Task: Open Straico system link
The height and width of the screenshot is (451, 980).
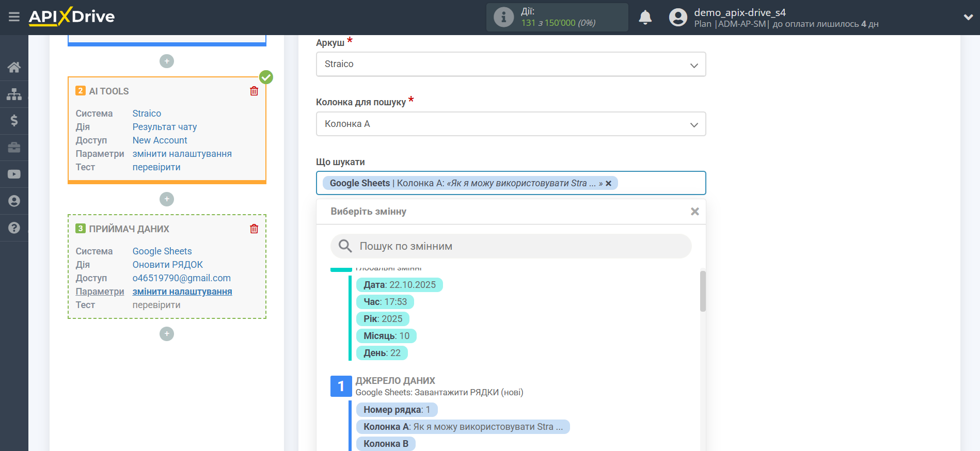Action: (147, 114)
